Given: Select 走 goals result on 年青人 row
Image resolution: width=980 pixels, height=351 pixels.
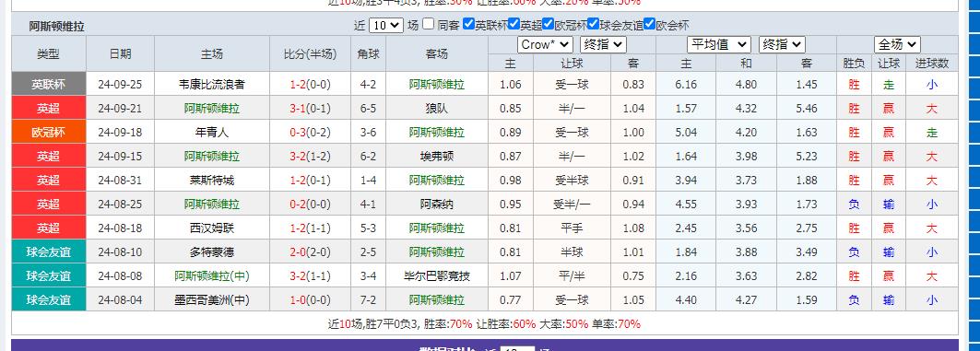Looking at the screenshot, I should click(x=932, y=133).
